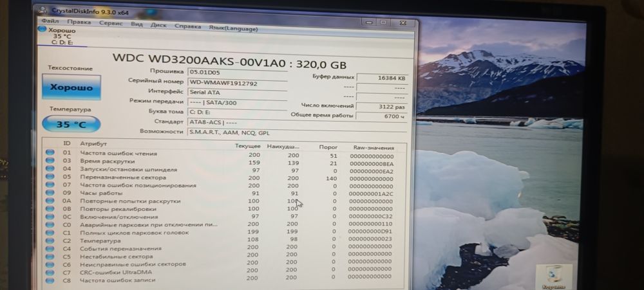
Task: Open the Диск menu
Action: pyautogui.click(x=158, y=26)
